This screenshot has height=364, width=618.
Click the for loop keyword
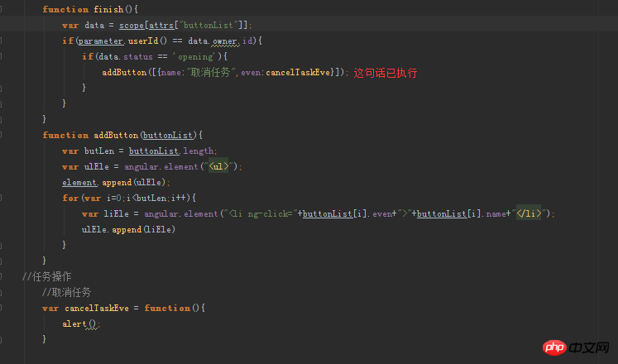[70, 199]
